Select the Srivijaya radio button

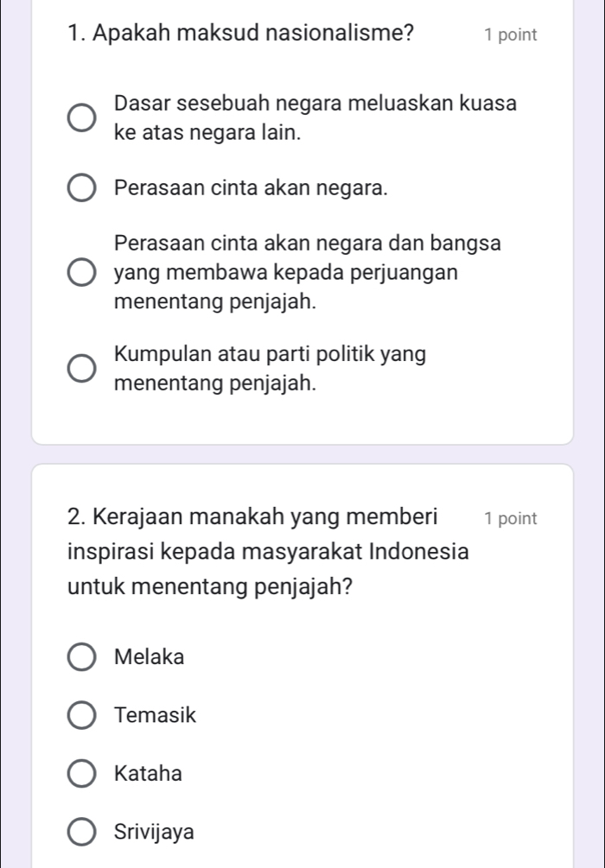(83, 833)
